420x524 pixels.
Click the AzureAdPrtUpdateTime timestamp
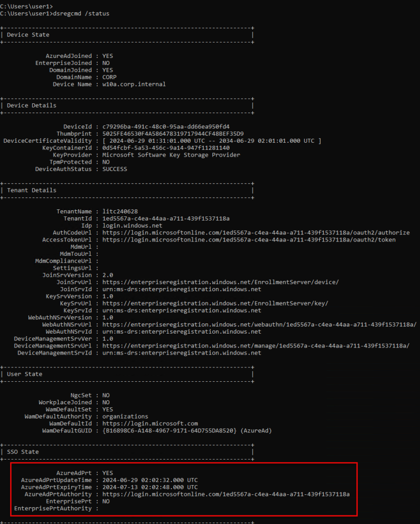tap(150, 480)
